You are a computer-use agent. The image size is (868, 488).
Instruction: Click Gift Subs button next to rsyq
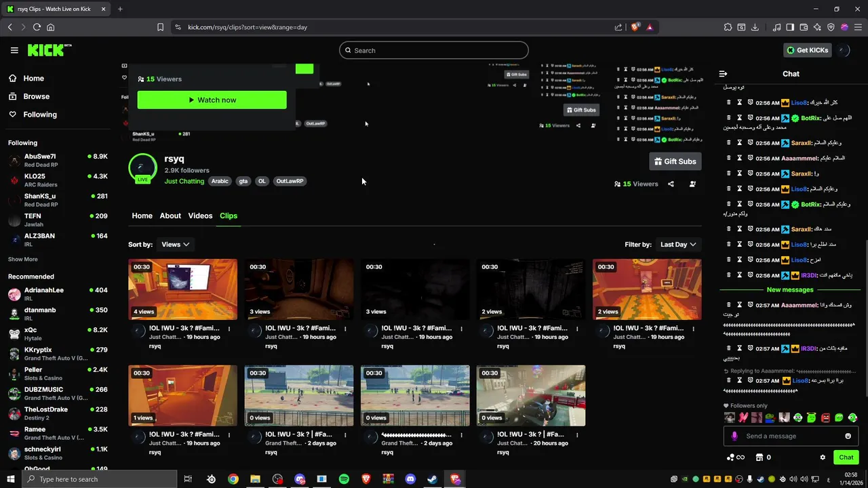tap(675, 161)
